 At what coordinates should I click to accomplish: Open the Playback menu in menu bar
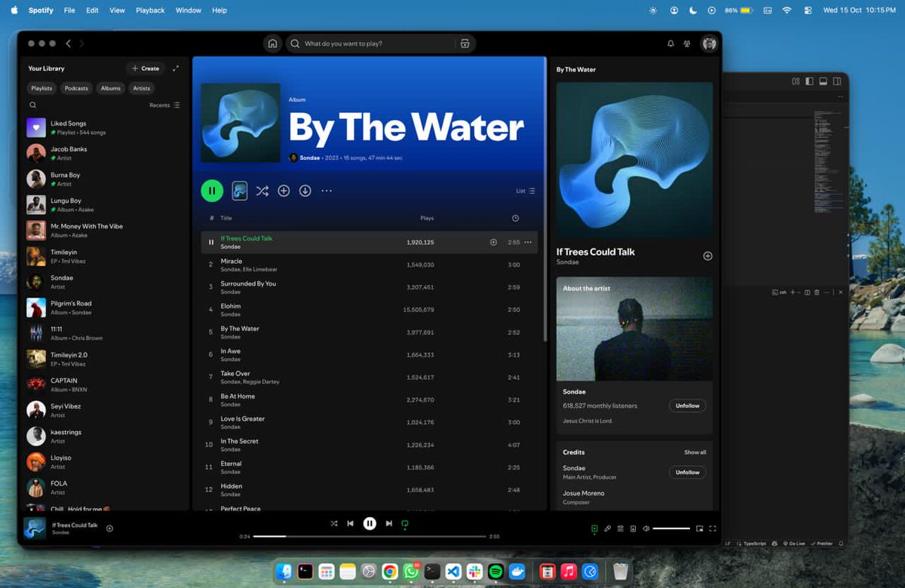(x=150, y=11)
